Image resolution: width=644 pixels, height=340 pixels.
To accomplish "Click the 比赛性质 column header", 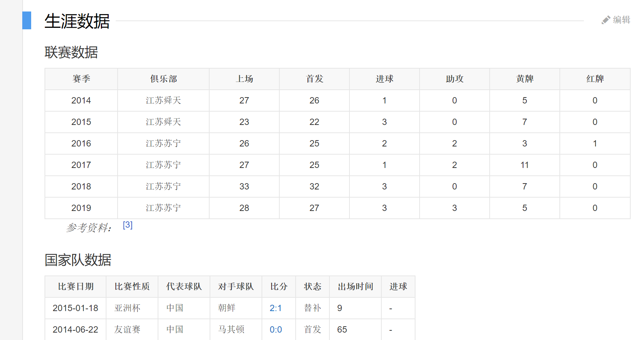I will 132,287.
